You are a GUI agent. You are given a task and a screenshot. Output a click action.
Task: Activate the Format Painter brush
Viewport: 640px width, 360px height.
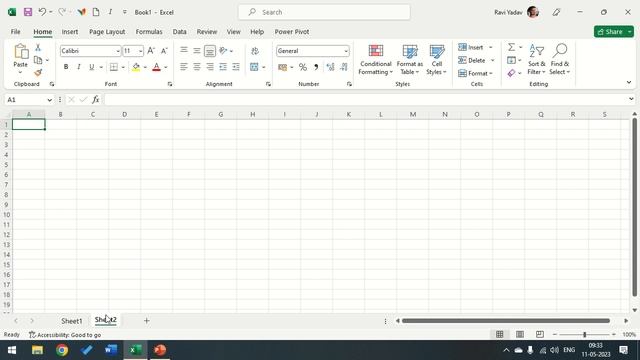click(38, 73)
